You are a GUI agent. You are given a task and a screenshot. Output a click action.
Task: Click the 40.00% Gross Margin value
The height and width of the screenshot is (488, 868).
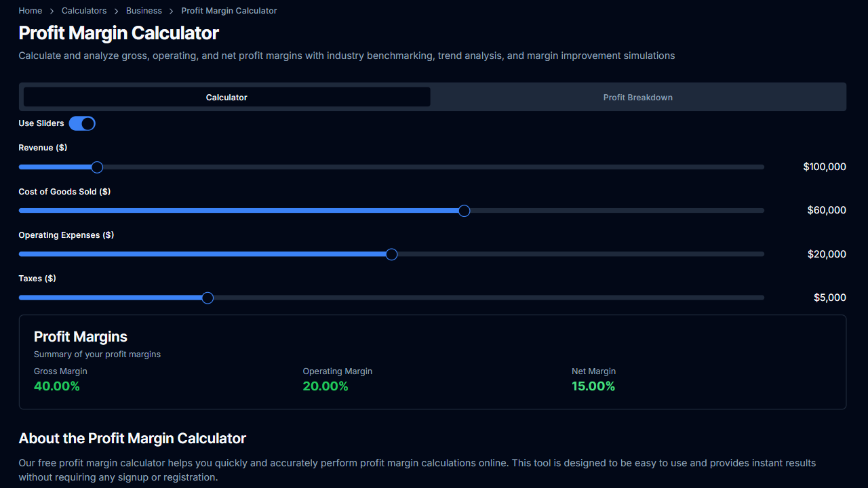coord(57,386)
